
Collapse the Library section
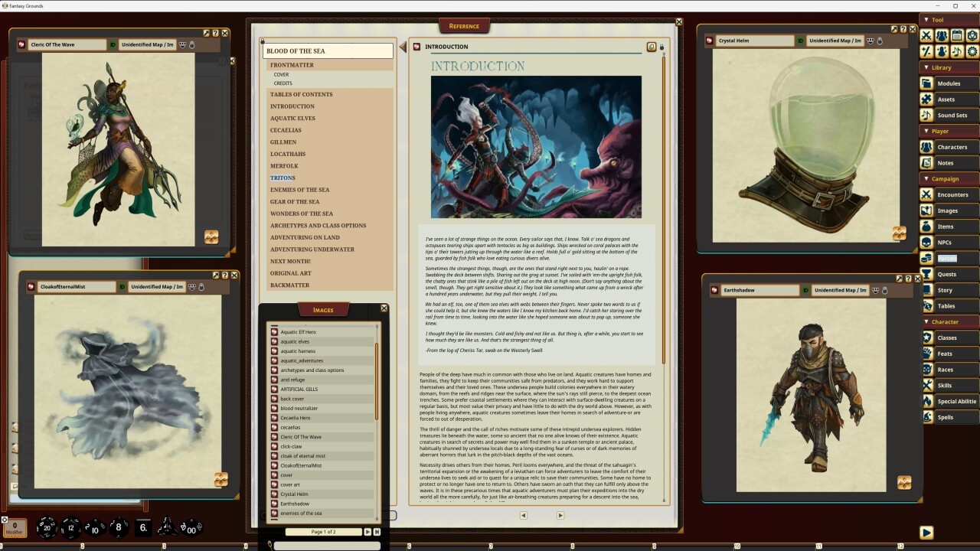(926, 67)
